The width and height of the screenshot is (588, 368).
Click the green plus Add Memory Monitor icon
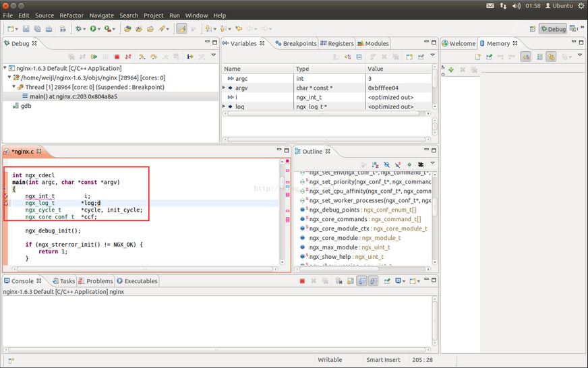click(x=451, y=69)
